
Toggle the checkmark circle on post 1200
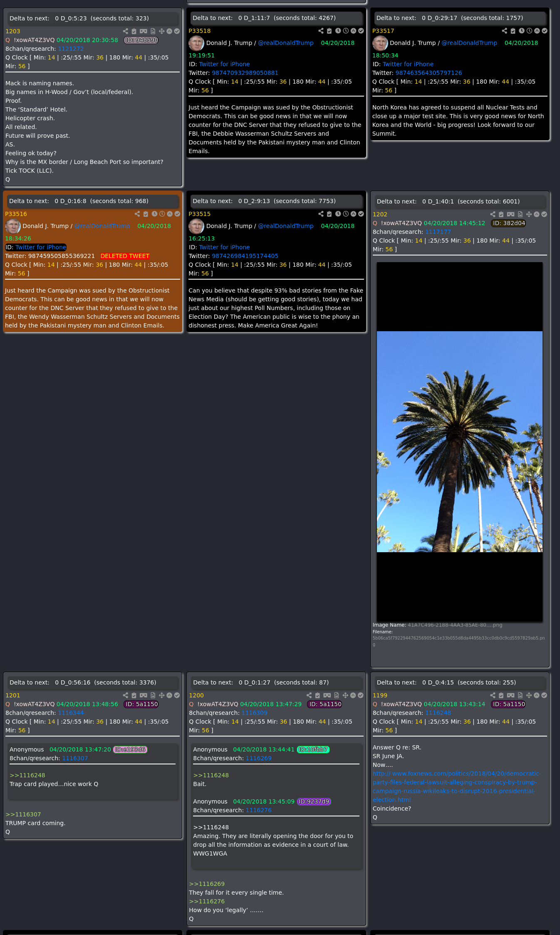[x=360, y=695]
